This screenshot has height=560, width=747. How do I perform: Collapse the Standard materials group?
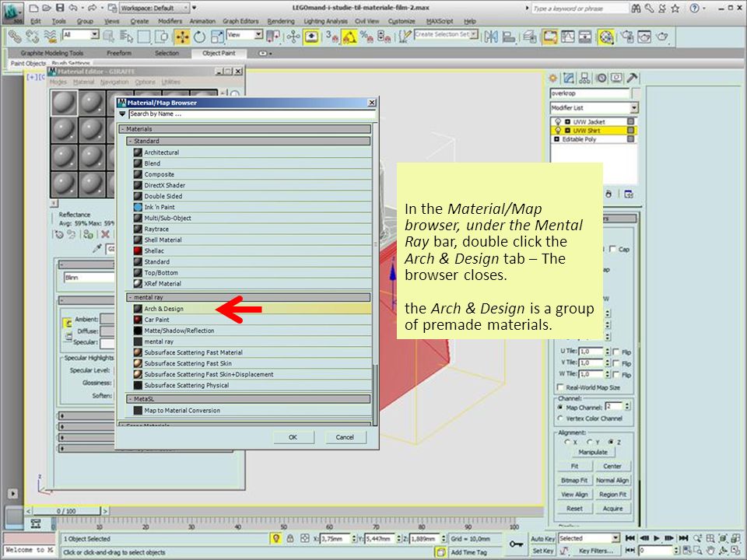tap(248, 141)
